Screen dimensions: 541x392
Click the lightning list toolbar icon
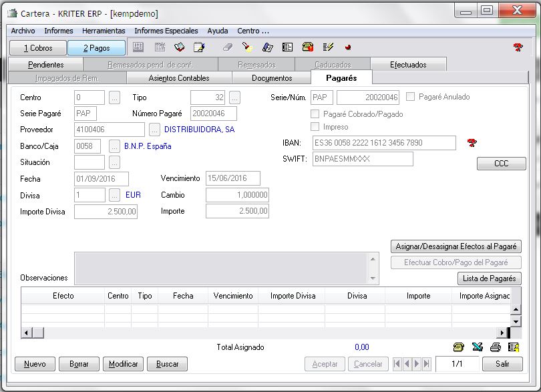[x=328, y=47]
